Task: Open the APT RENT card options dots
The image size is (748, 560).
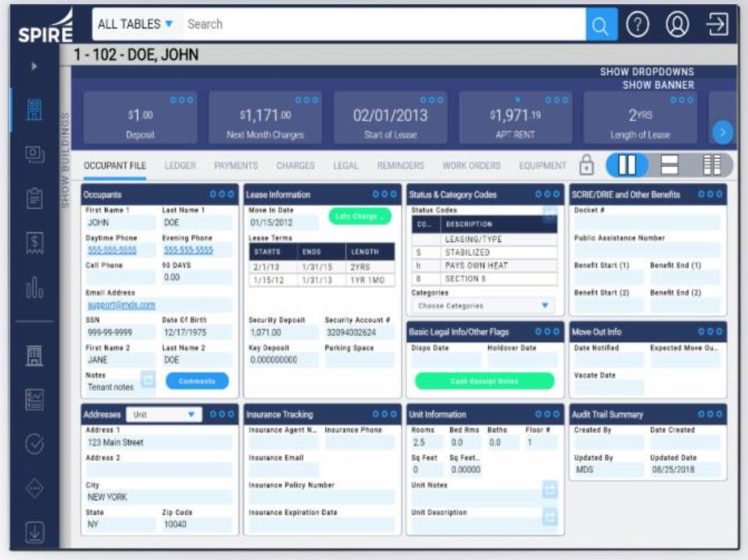Action: pyautogui.click(x=557, y=100)
